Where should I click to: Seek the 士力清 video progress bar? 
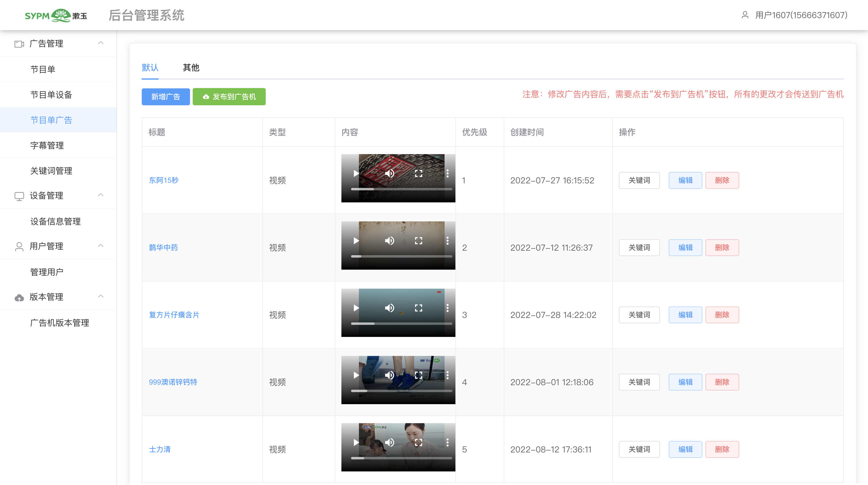point(402,458)
